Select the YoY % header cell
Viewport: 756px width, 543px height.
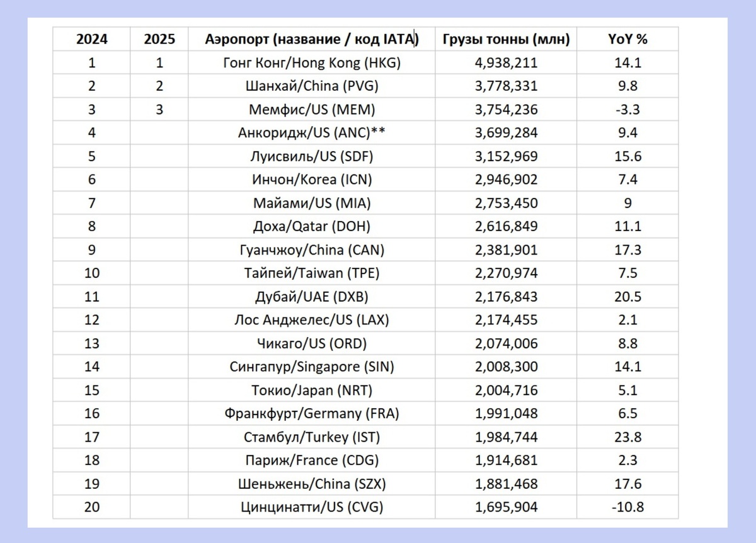click(x=628, y=39)
